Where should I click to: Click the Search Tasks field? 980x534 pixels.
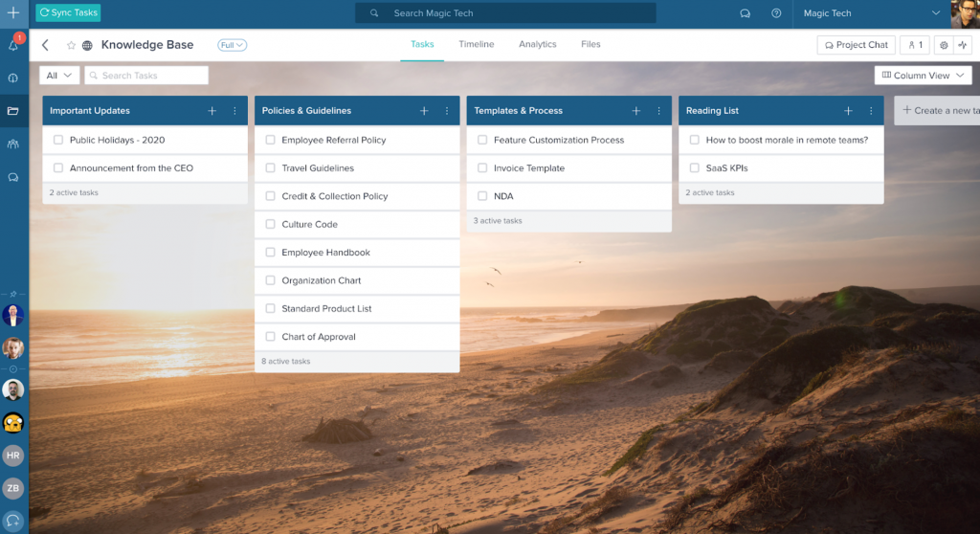point(146,75)
